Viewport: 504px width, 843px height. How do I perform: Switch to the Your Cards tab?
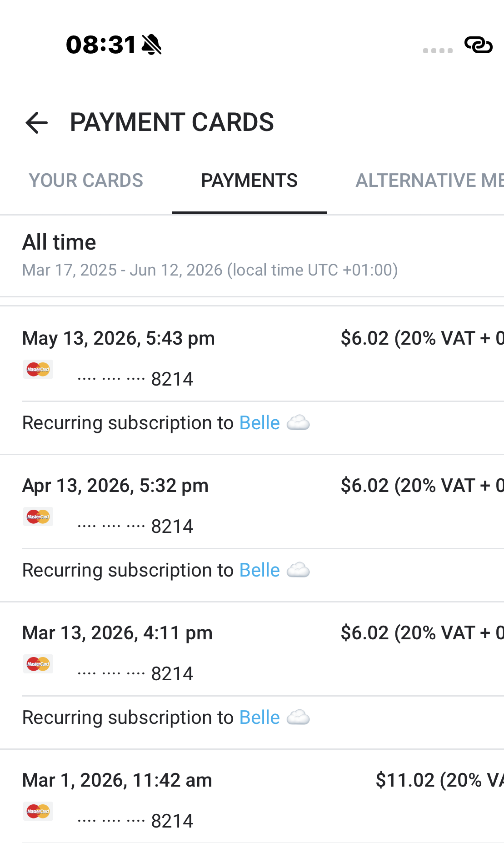point(86,181)
